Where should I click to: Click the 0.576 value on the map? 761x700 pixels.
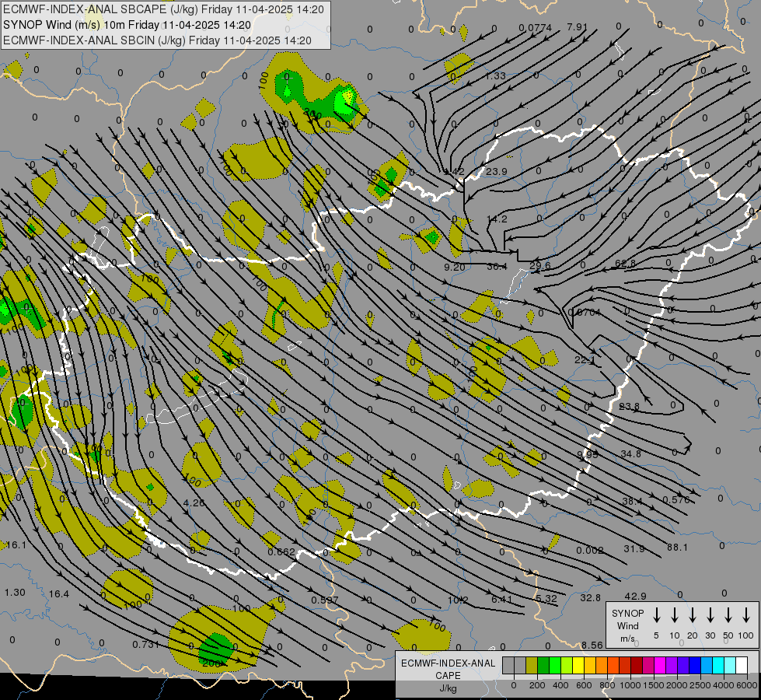pyautogui.click(x=676, y=499)
